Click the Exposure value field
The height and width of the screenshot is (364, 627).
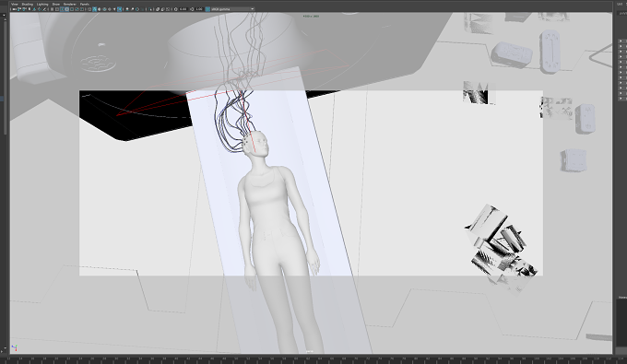(183, 9)
